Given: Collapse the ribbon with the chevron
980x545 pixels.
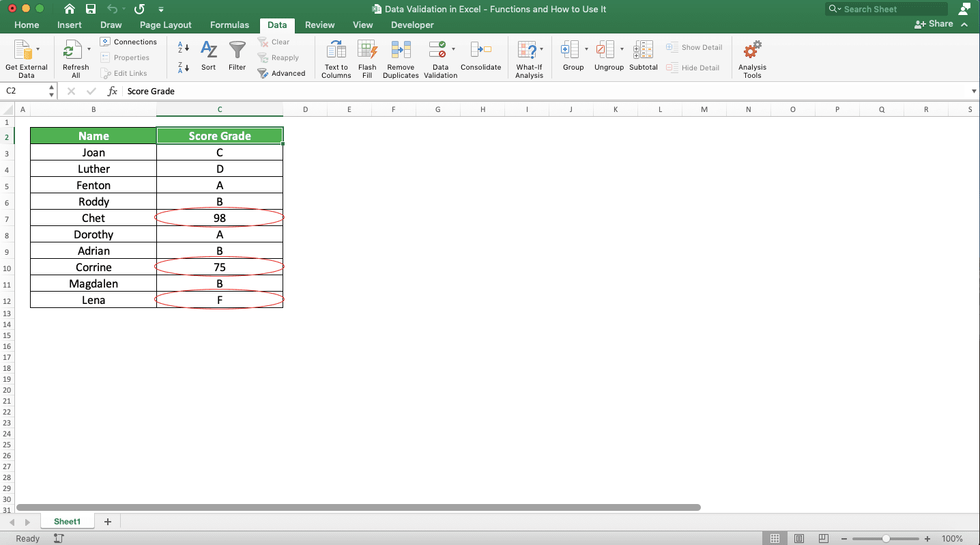Looking at the screenshot, I should tap(964, 24).
